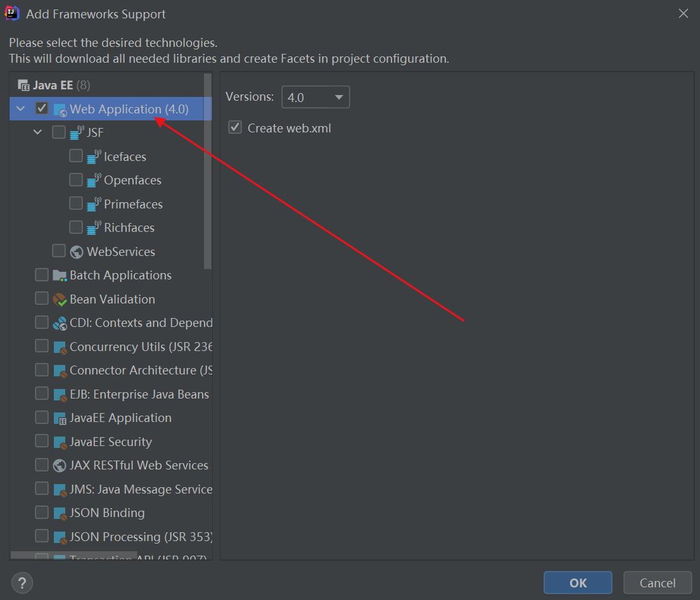Check the JavaEE Application checkbox
This screenshot has width=700, height=600.
point(42,417)
